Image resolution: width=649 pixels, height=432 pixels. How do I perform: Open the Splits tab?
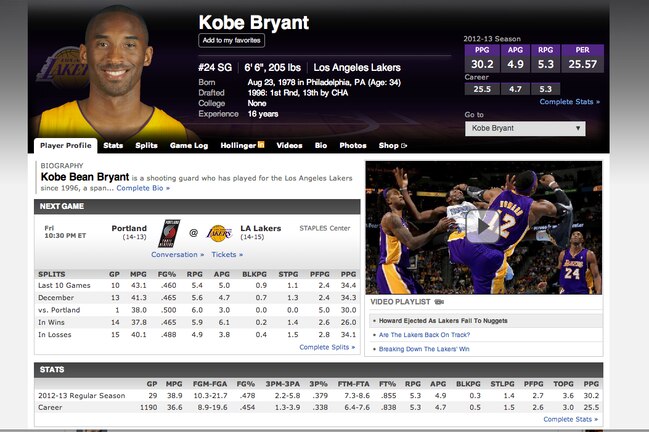147,146
